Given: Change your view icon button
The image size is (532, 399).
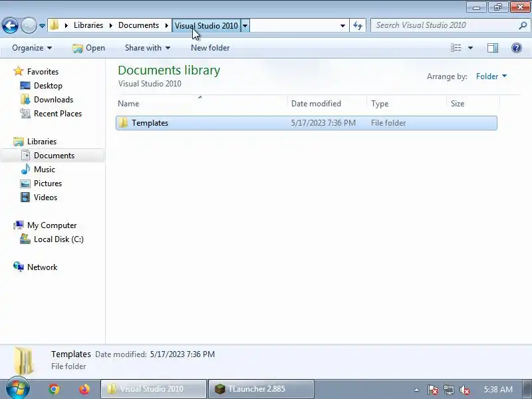Looking at the screenshot, I should (456, 48).
